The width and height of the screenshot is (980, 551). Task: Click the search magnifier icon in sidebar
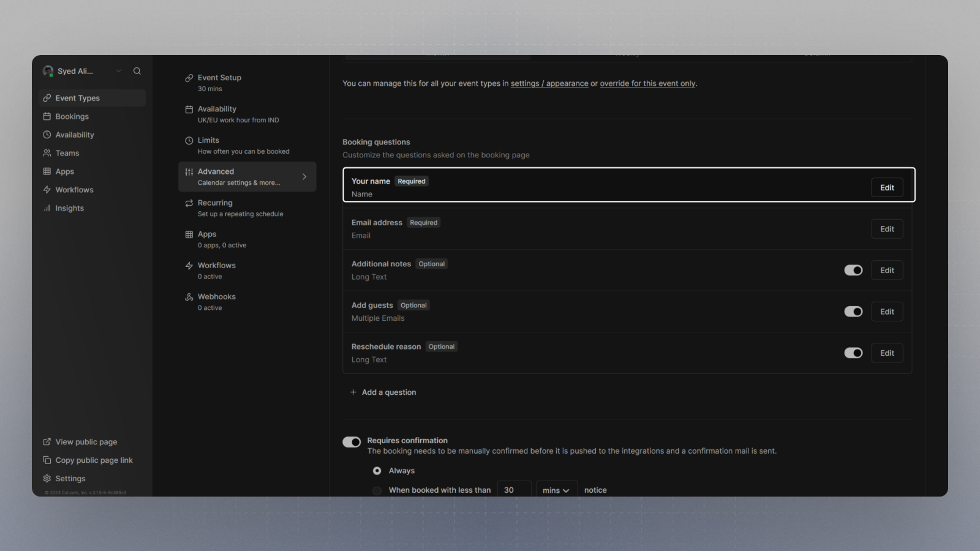point(137,71)
